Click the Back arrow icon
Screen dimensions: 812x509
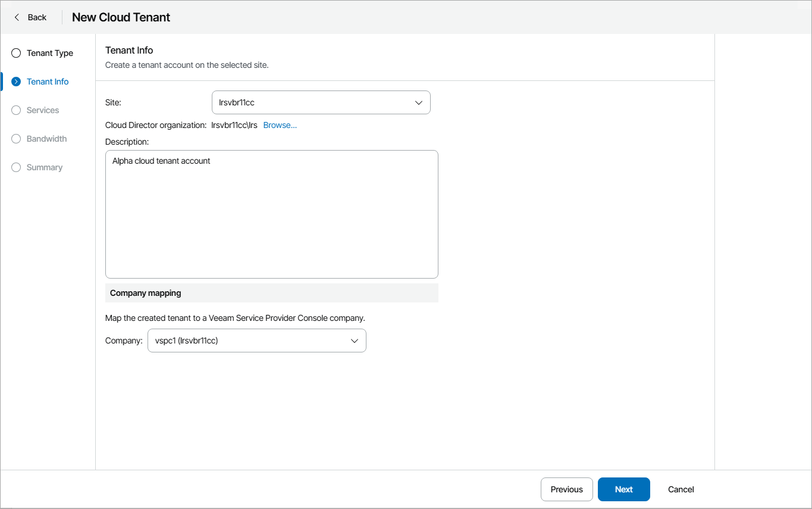pos(17,17)
